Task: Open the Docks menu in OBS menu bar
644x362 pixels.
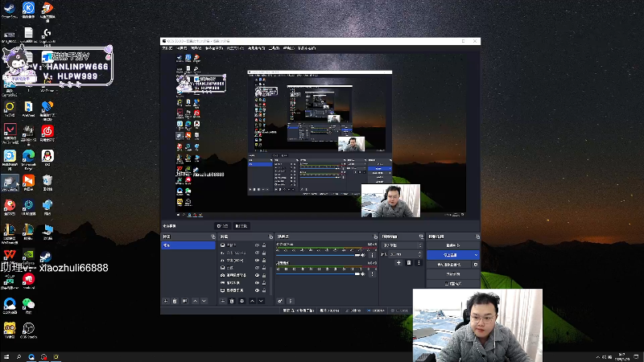Action: click(213, 48)
